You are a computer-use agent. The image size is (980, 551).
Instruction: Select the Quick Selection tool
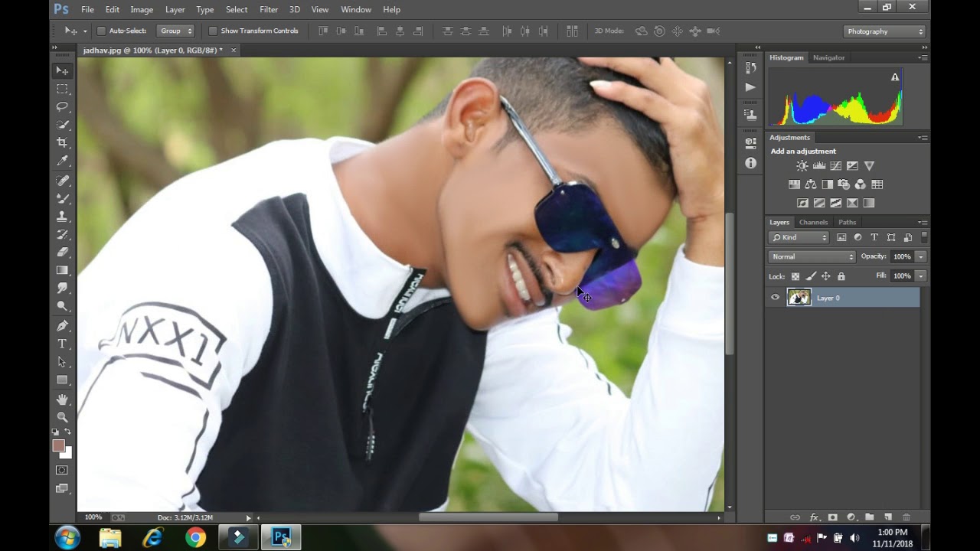point(62,125)
